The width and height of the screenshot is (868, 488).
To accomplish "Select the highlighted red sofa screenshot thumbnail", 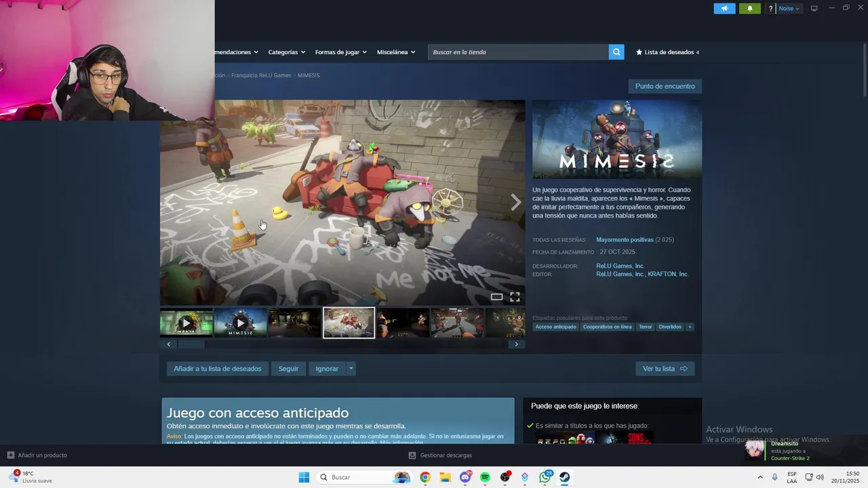I will [x=349, y=323].
